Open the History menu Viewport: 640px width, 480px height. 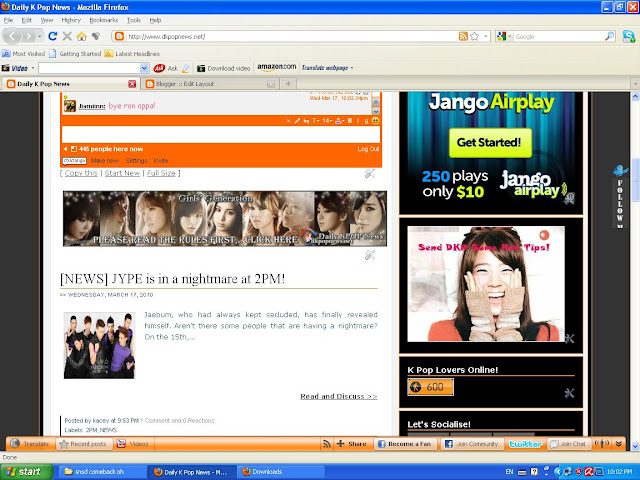[x=71, y=20]
